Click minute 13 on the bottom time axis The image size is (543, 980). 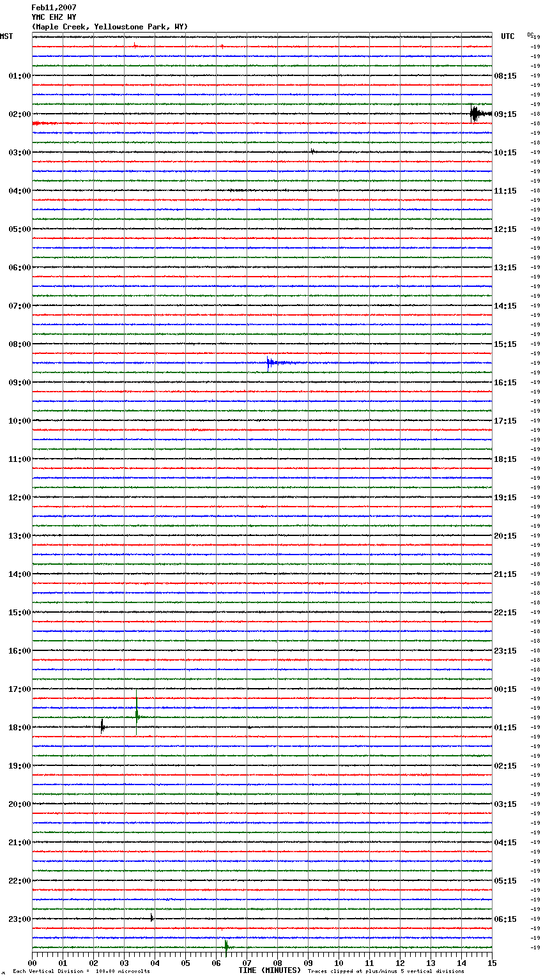431,963
